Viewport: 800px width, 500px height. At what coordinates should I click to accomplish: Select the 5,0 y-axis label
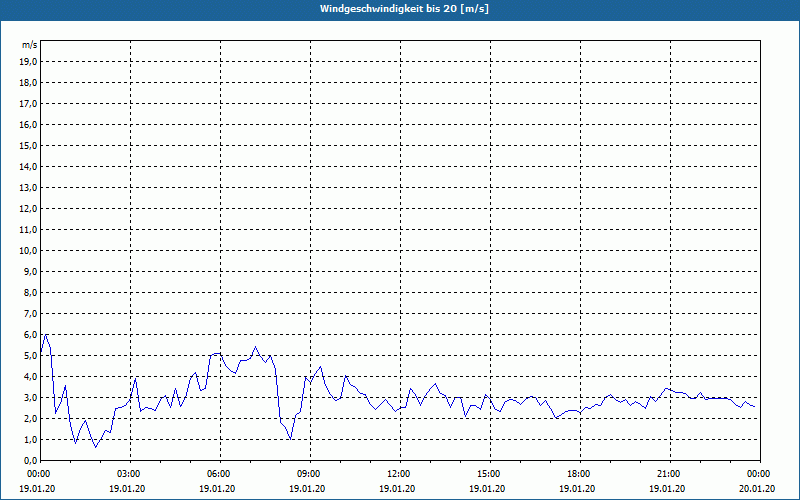[30, 356]
